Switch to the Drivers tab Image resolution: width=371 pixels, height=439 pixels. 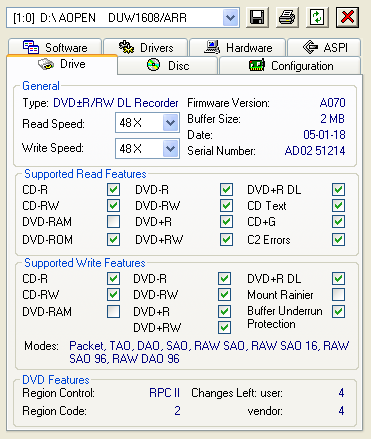[x=146, y=47]
